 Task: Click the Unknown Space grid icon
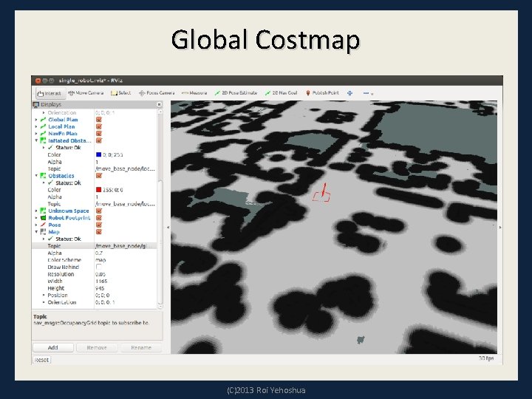(x=43, y=211)
